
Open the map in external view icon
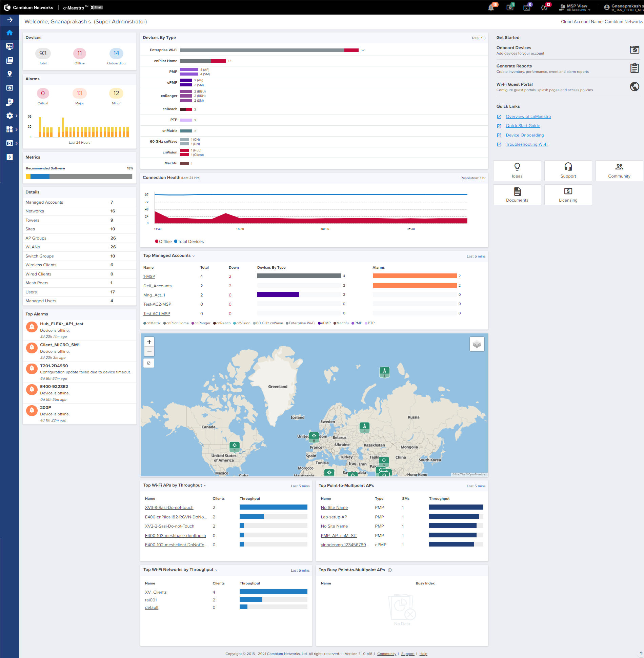pyautogui.click(x=149, y=363)
